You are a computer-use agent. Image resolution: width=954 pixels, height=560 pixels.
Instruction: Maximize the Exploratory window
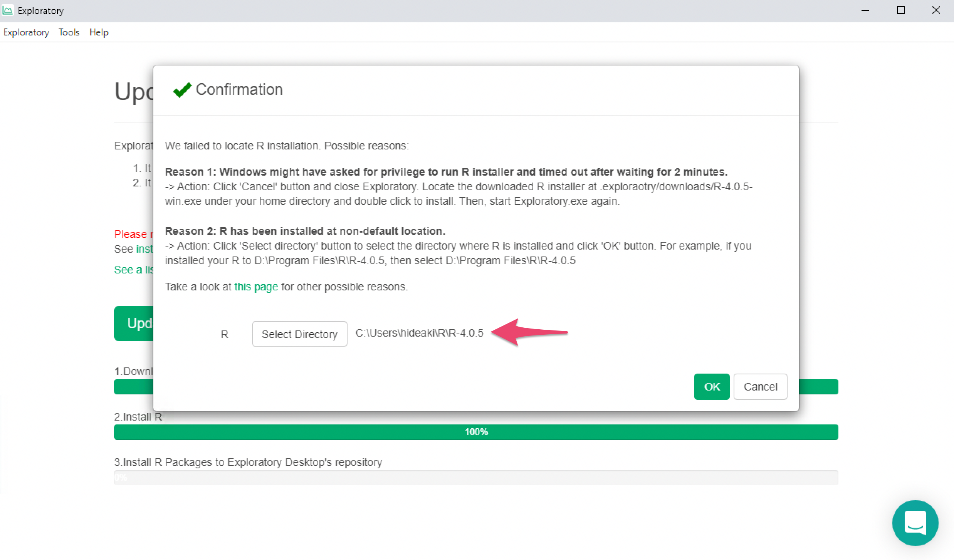[900, 10]
